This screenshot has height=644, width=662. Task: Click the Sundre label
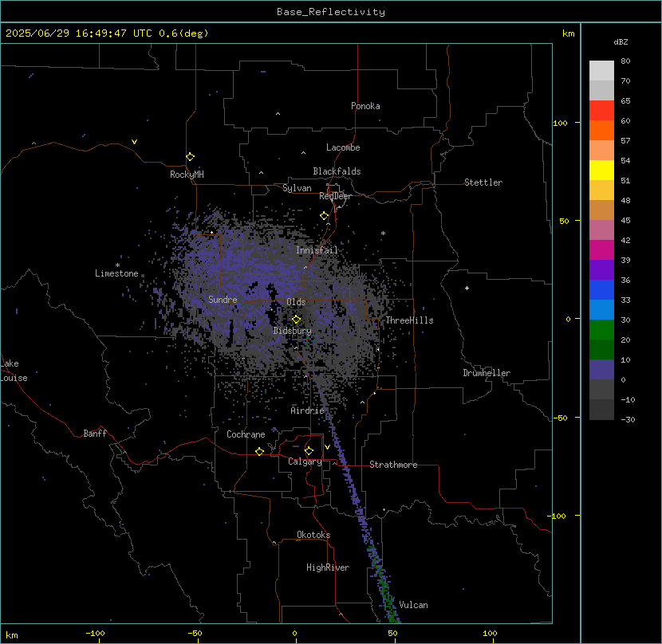223,300
